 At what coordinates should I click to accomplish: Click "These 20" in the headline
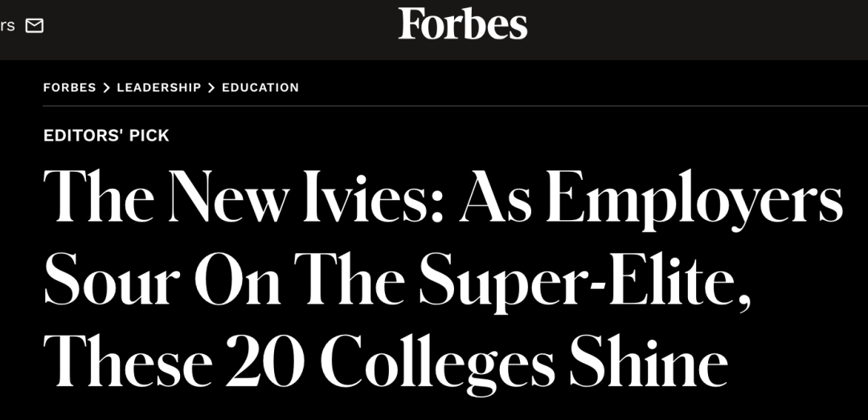coord(174,361)
